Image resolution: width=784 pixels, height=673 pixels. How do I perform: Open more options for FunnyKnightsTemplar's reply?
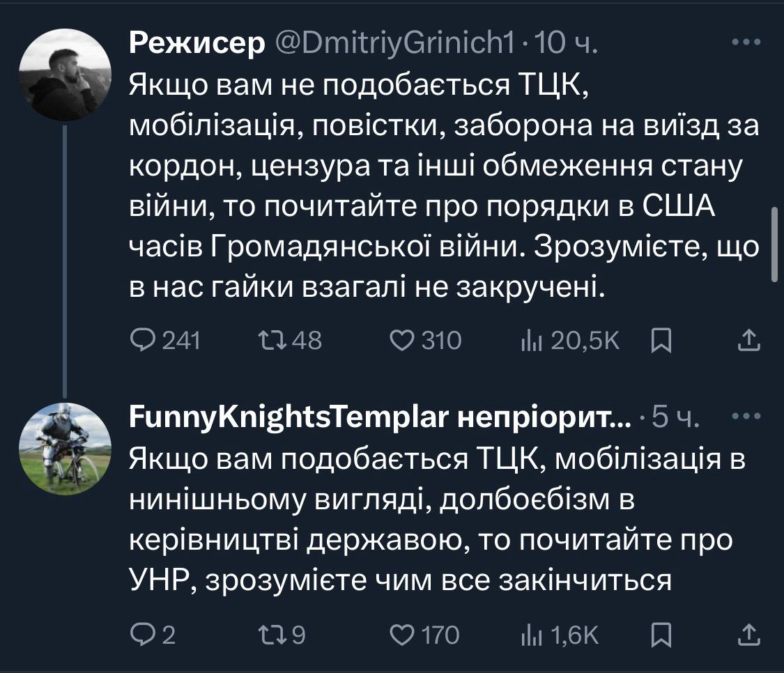click(x=747, y=417)
